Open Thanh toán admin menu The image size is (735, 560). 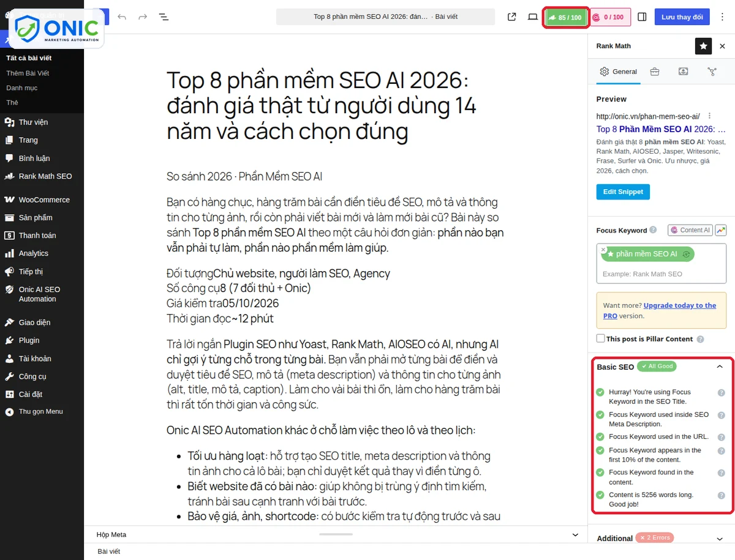tap(37, 236)
